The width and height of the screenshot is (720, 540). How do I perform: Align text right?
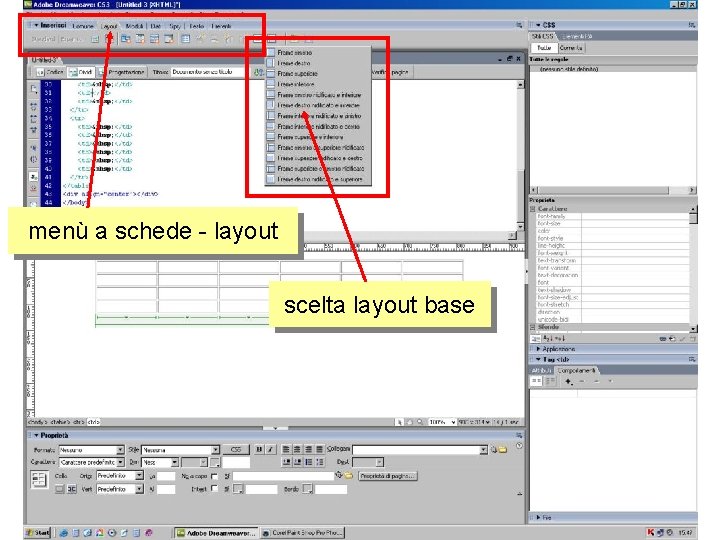308,450
